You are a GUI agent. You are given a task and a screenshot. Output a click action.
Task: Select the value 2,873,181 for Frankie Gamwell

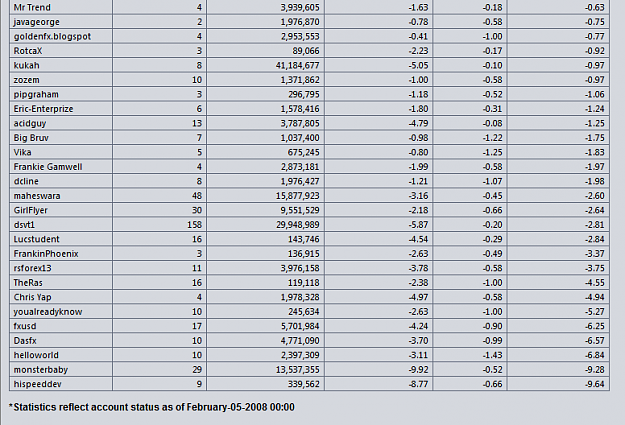click(x=300, y=167)
